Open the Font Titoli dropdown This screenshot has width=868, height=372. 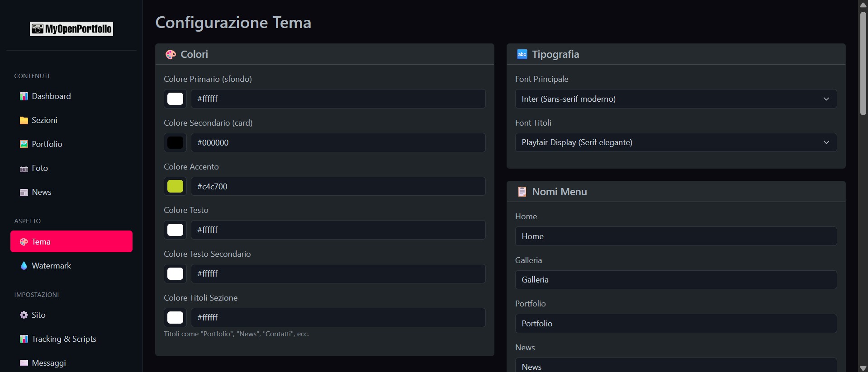coord(676,142)
